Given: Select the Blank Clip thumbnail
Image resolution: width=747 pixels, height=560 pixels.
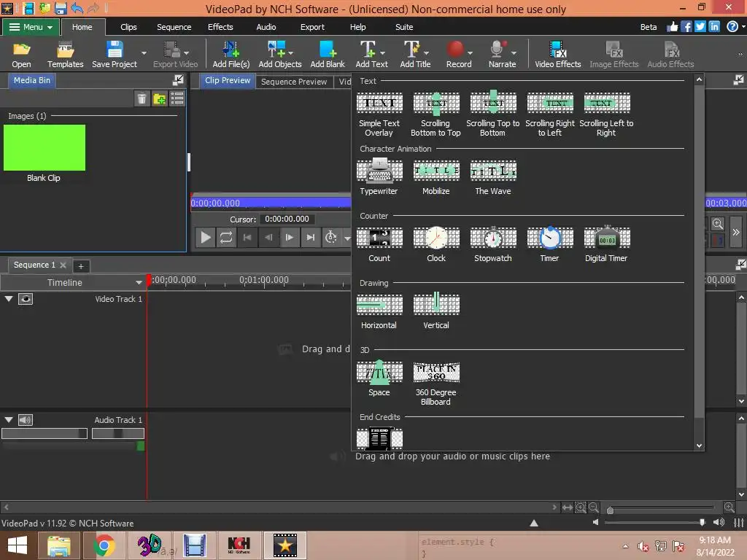Looking at the screenshot, I should point(44,147).
